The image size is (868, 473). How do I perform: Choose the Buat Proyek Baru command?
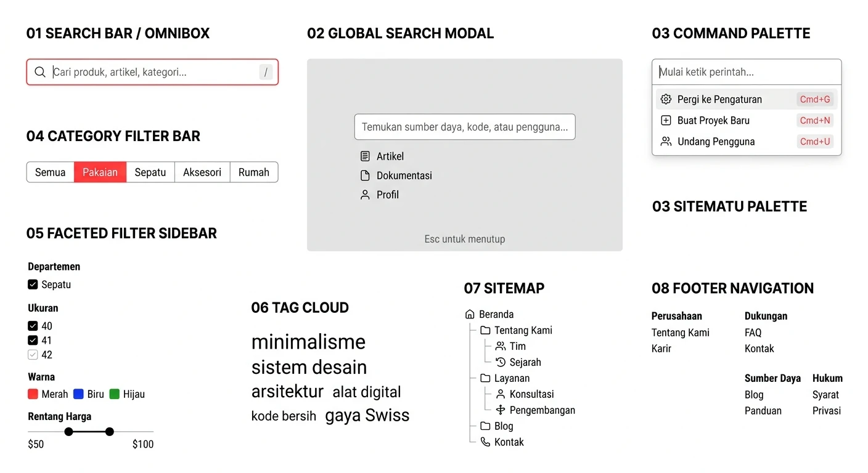pos(747,120)
